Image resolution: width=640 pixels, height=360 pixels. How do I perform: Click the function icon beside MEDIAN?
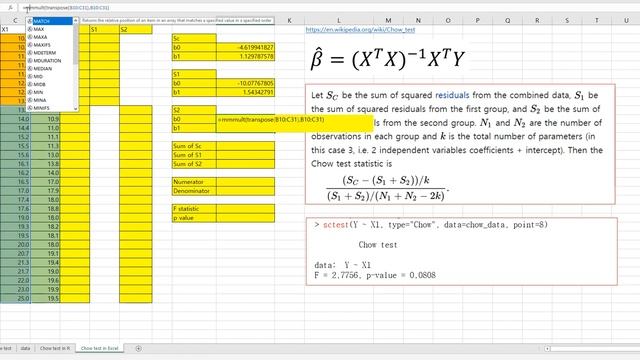click(x=30, y=69)
